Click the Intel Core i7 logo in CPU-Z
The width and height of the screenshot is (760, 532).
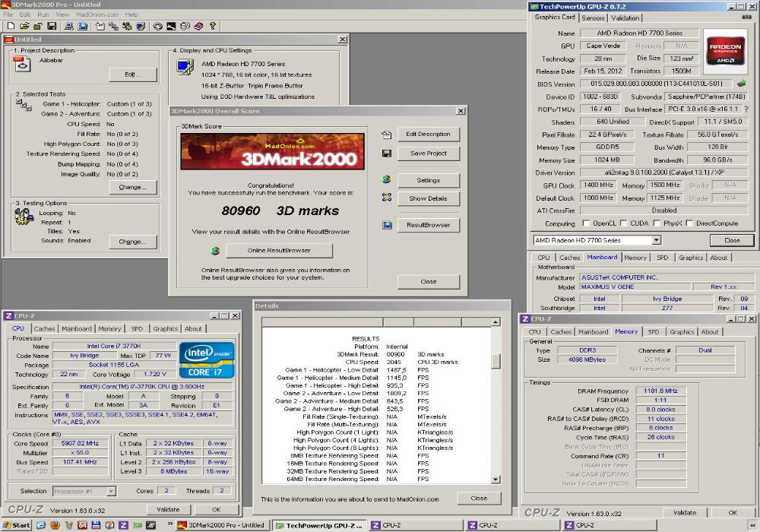click(x=207, y=360)
